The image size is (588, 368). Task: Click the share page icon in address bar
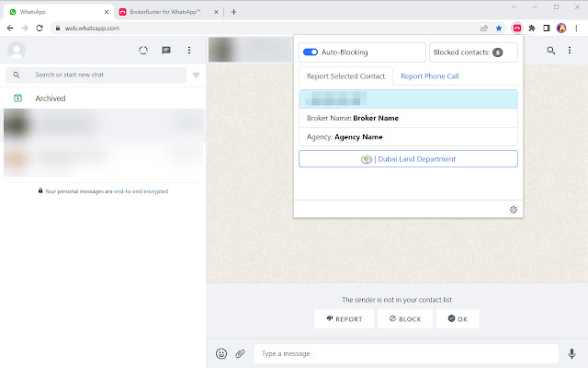coord(484,29)
